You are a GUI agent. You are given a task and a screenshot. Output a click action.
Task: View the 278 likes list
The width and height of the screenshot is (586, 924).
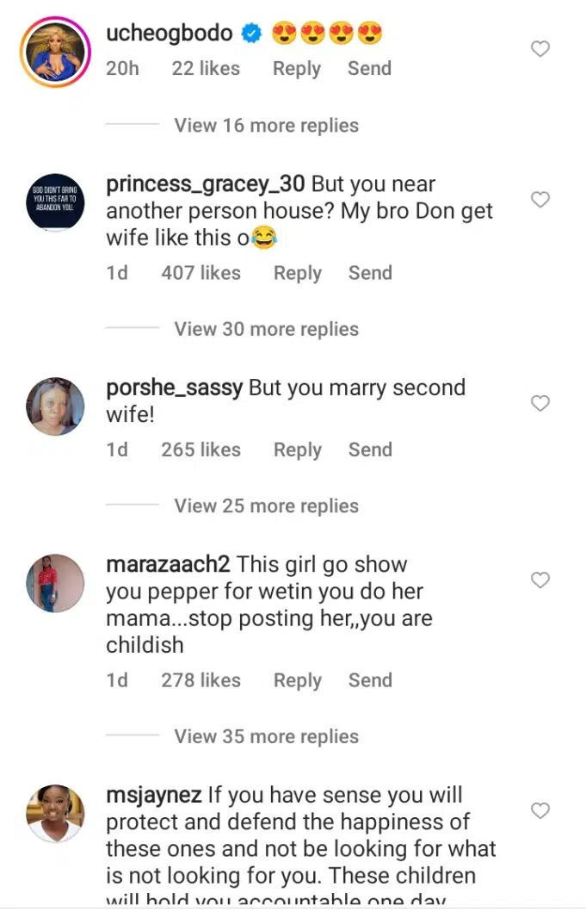click(x=200, y=680)
